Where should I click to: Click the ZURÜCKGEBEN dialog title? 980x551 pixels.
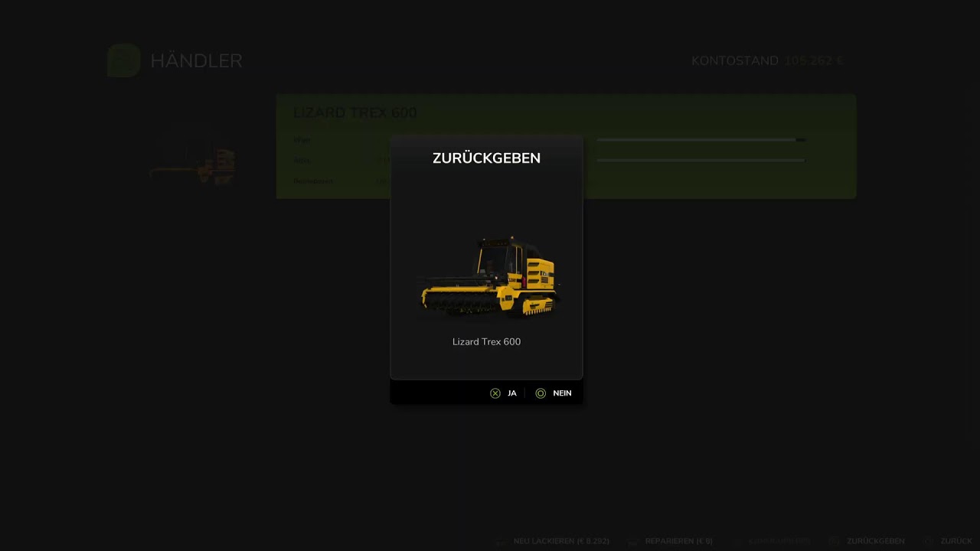coord(486,158)
